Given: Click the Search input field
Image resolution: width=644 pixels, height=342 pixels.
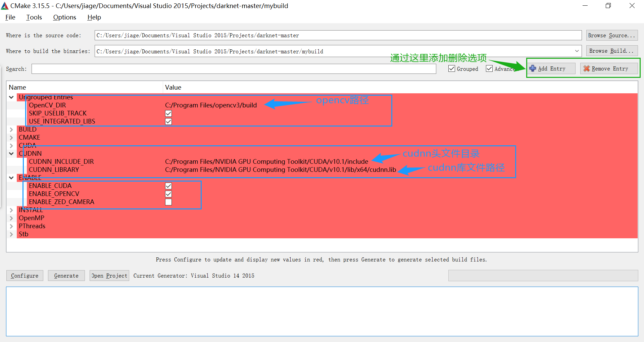Looking at the screenshot, I should point(234,69).
